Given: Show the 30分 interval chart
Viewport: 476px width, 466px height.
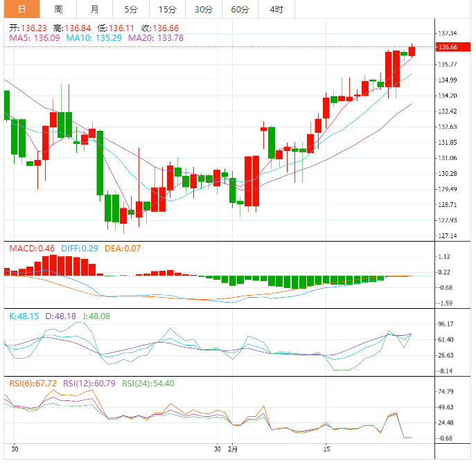Looking at the screenshot, I should (x=204, y=9).
